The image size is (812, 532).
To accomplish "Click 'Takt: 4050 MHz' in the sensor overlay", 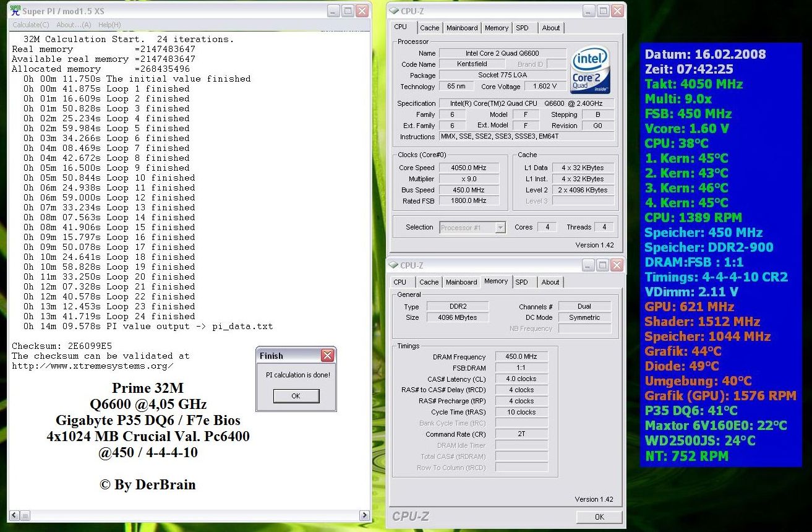I will [693, 84].
